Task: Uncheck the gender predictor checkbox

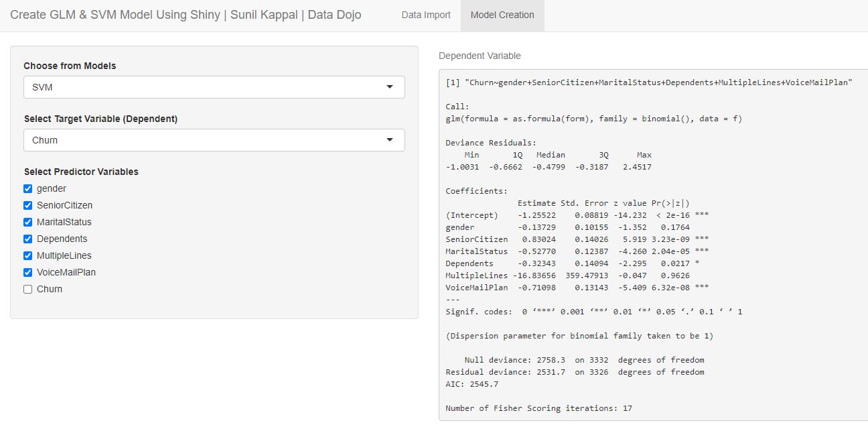Action: coord(28,189)
